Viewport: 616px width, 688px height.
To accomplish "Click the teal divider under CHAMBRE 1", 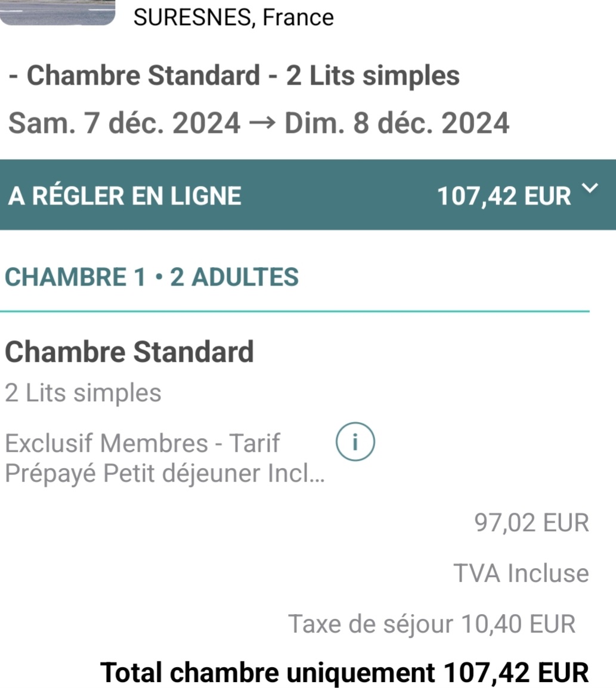I will coord(295,311).
